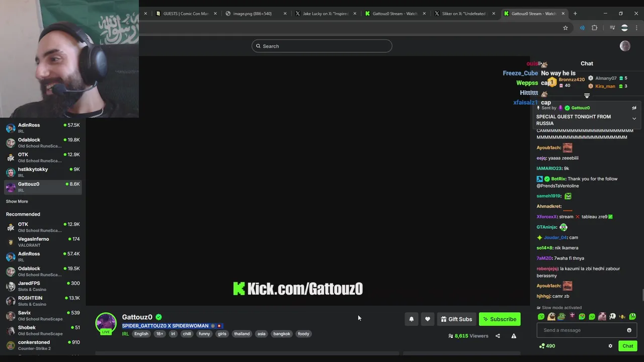Expand the pinned message chevron
644x362 pixels.
click(634, 119)
